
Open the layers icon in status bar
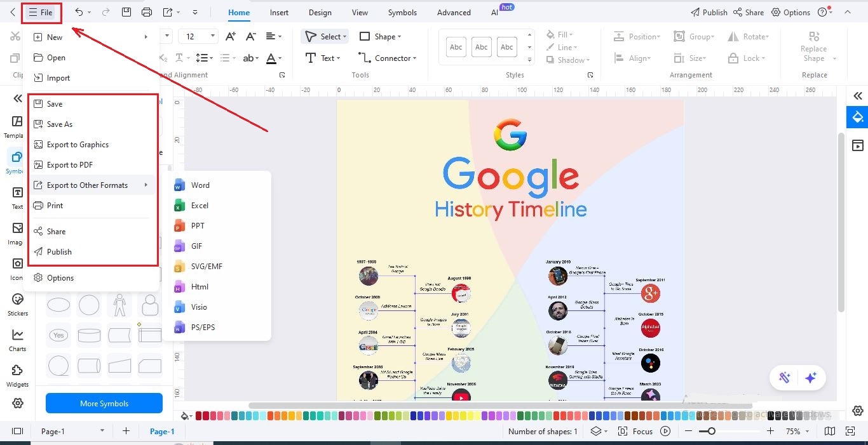pos(596,431)
